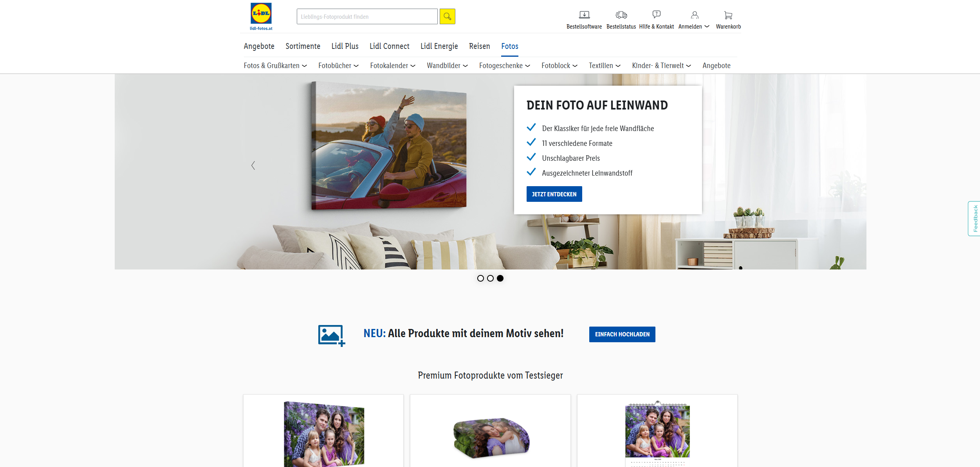This screenshot has height=467, width=980.
Task: Click the Lidl logo
Action: click(260, 15)
